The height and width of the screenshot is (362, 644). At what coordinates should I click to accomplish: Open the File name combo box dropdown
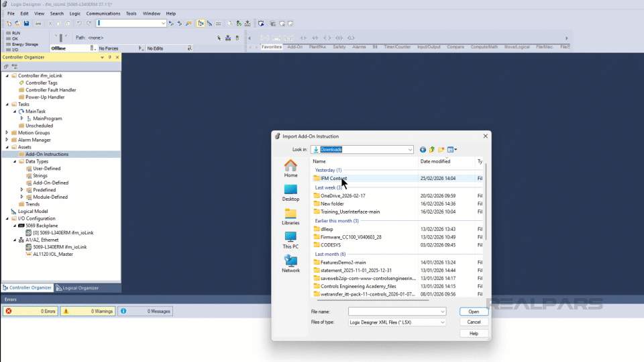442,312
